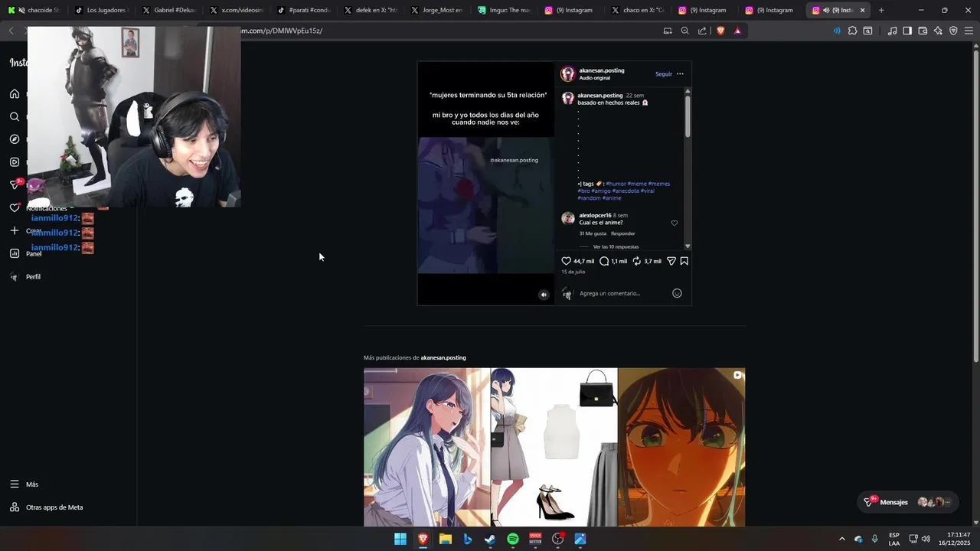Open the Explore compass icon
This screenshot has height=551, width=980.
click(x=15, y=139)
